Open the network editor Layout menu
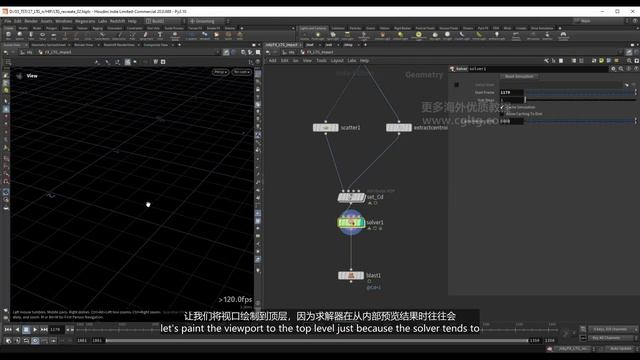The width and height of the screenshot is (640, 360). click(337, 60)
